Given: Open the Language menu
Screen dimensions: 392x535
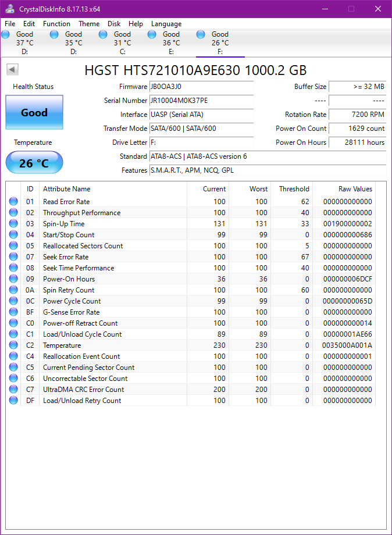Looking at the screenshot, I should point(166,23).
